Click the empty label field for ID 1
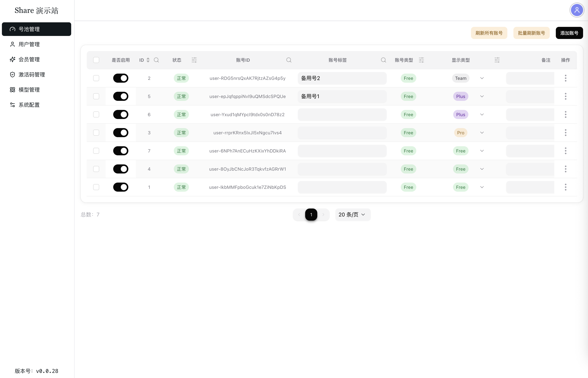Viewport: 588px width, 378px height. click(342, 187)
